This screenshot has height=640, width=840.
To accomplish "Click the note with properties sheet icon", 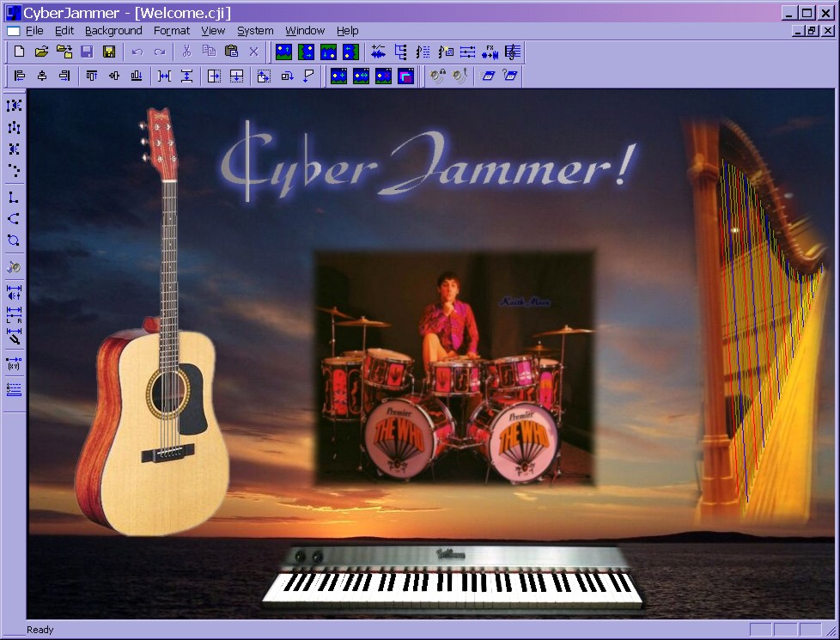I will tap(446, 52).
